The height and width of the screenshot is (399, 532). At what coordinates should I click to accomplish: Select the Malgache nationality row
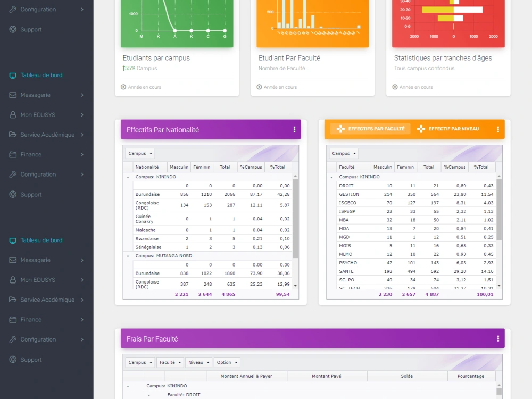(212, 230)
